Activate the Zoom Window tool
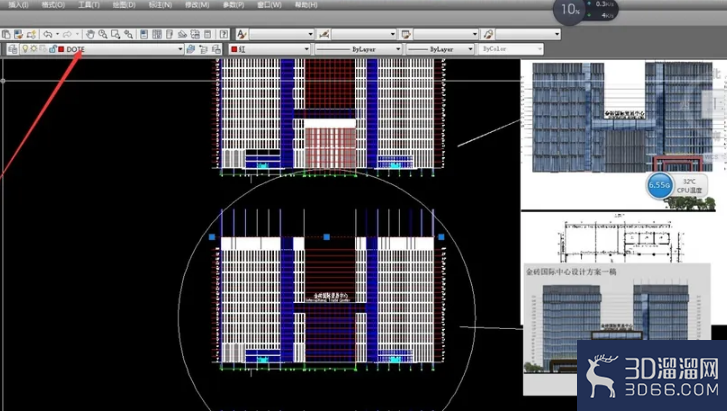Image resolution: width=727 pixels, height=411 pixels. pyautogui.click(x=115, y=34)
